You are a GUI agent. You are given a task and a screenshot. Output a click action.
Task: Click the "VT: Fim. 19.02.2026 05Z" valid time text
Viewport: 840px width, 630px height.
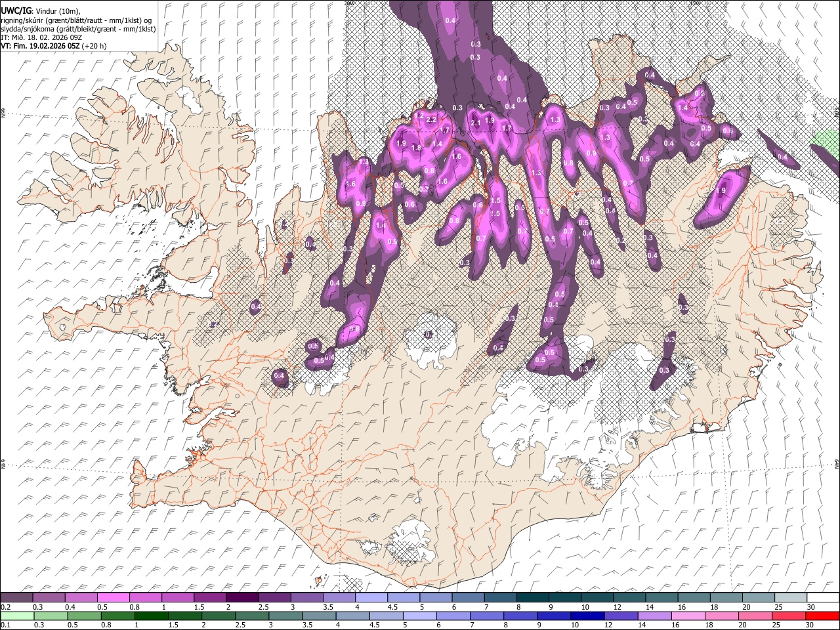(x=40, y=46)
